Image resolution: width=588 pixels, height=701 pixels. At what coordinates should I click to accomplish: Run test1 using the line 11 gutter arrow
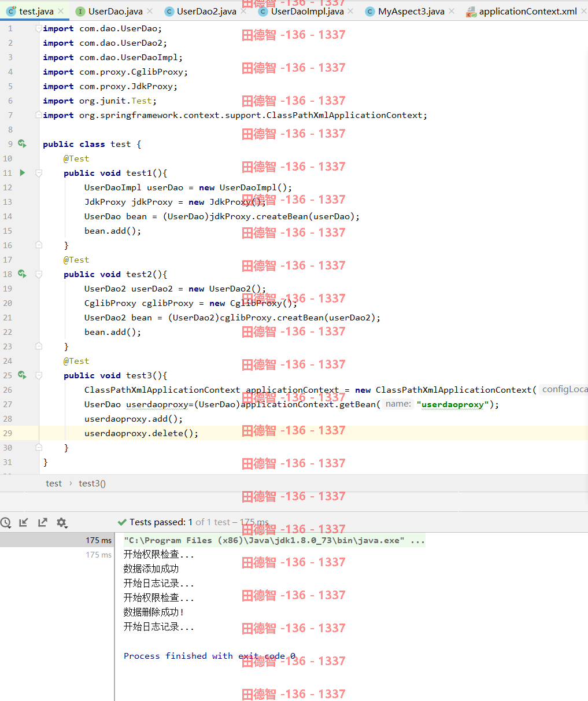(x=22, y=172)
